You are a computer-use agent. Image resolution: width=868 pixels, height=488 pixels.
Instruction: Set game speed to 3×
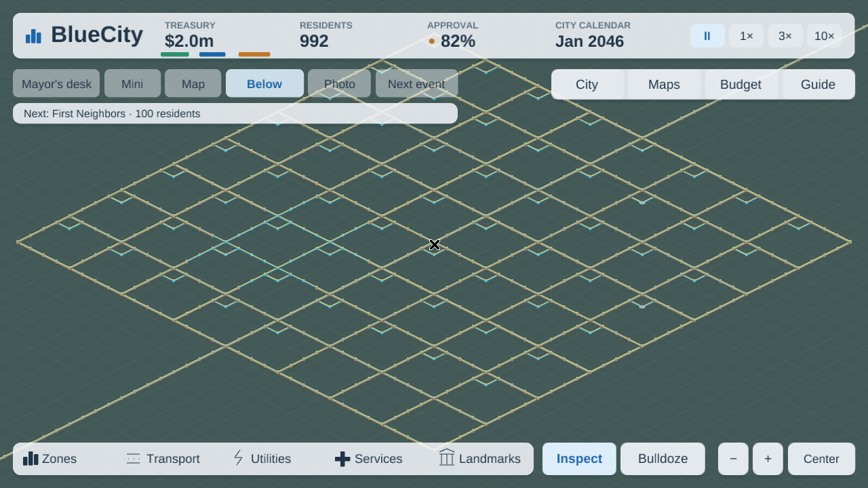click(x=785, y=36)
